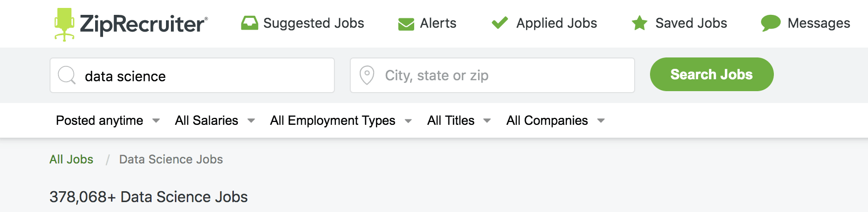Follow the All Jobs breadcrumb link

tap(71, 159)
